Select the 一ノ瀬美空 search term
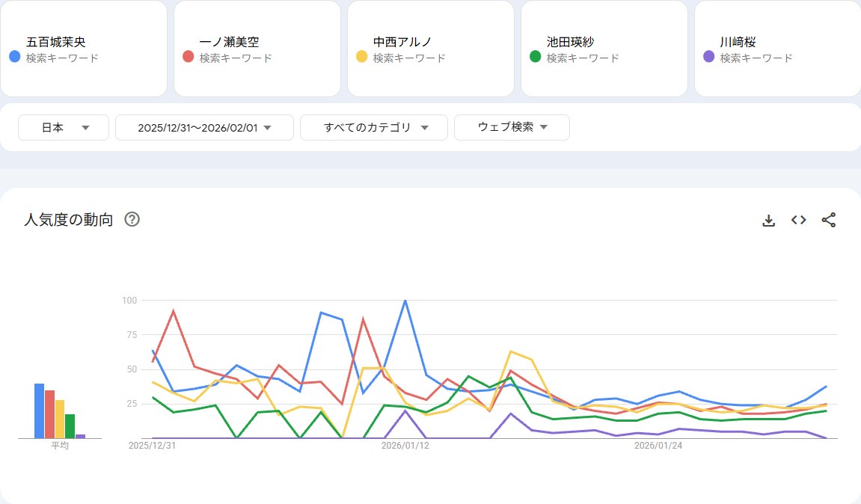 click(x=229, y=42)
